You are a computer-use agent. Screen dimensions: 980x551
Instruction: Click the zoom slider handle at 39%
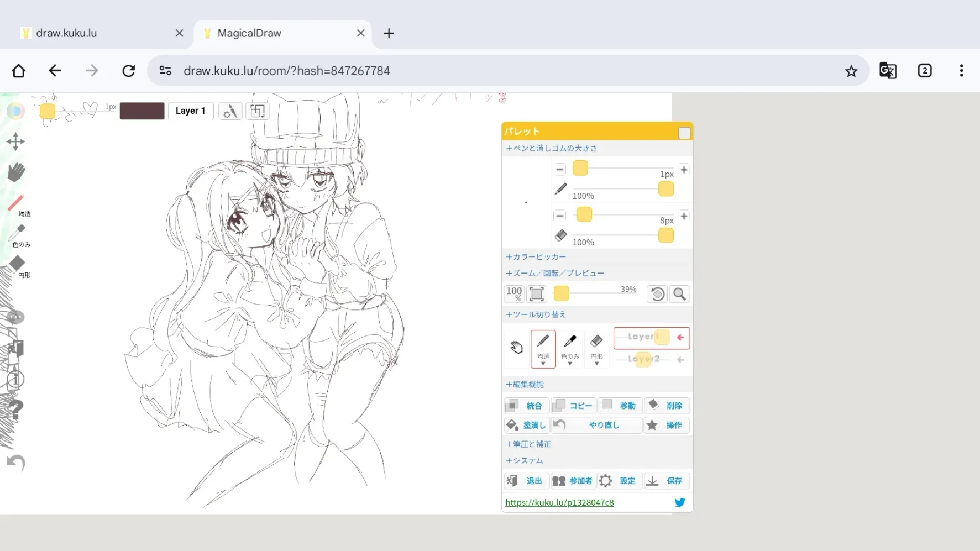[x=562, y=294]
